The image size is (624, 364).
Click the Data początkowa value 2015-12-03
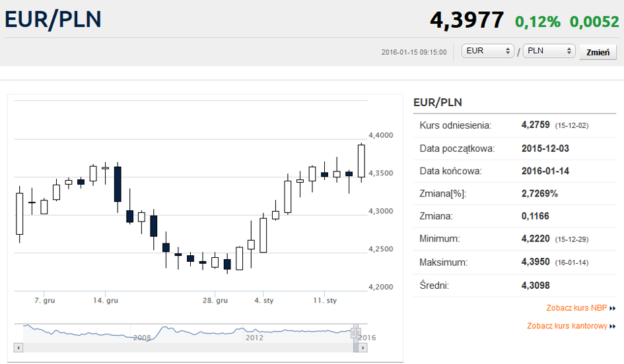point(545,148)
